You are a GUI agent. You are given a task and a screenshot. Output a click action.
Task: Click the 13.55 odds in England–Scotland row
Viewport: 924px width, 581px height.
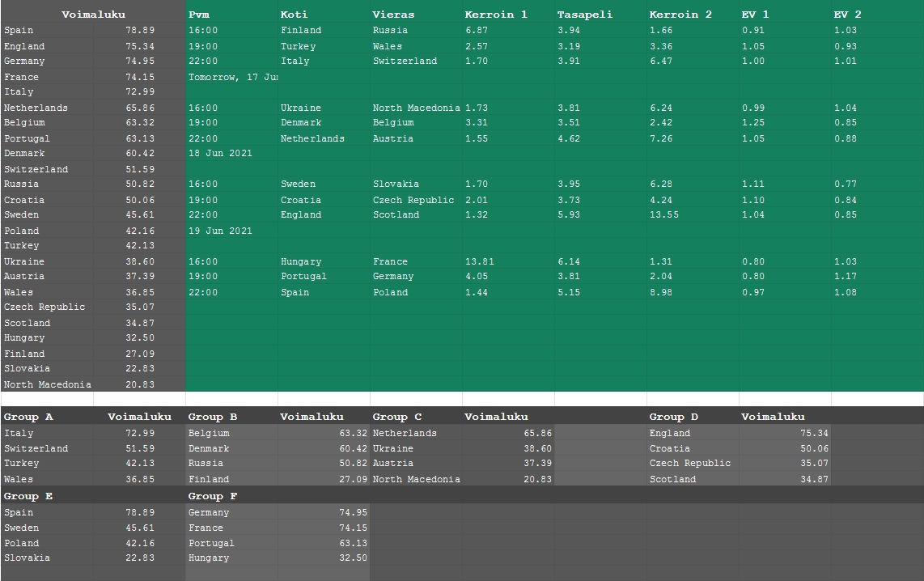point(663,215)
